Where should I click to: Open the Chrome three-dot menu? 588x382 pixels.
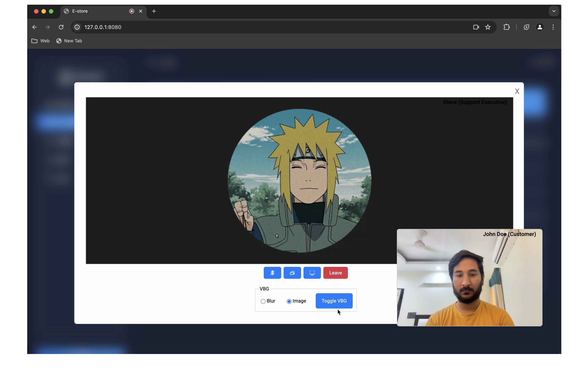click(x=553, y=27)
